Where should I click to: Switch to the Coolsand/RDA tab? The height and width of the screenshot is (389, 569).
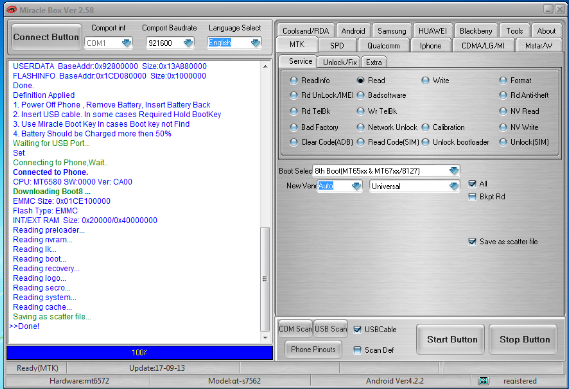(306, 31)
